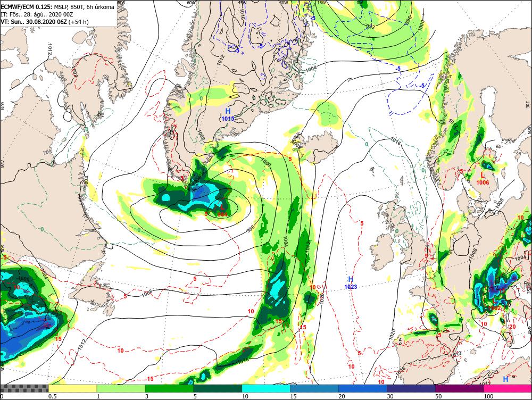This screenshot has width=532, height=400.
Task: Click the 'VT: Sun.. 30.08.2020 06Z' line
Action: 45,22
